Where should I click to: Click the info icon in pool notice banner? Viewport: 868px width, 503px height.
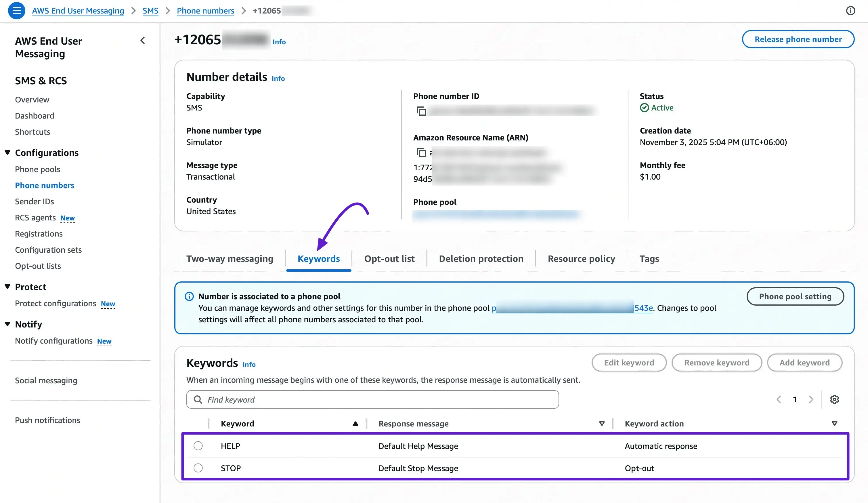pyautogui.click(x=189, y=296)
